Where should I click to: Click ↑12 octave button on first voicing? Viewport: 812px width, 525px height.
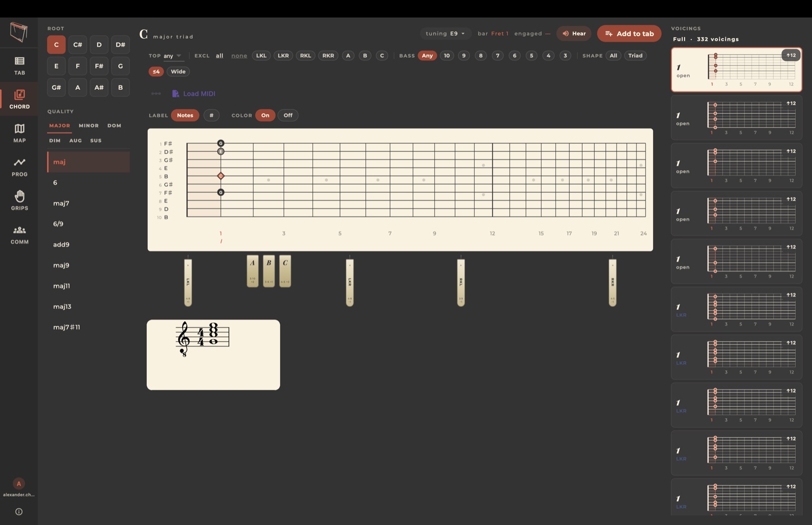[x=791, y=55]
